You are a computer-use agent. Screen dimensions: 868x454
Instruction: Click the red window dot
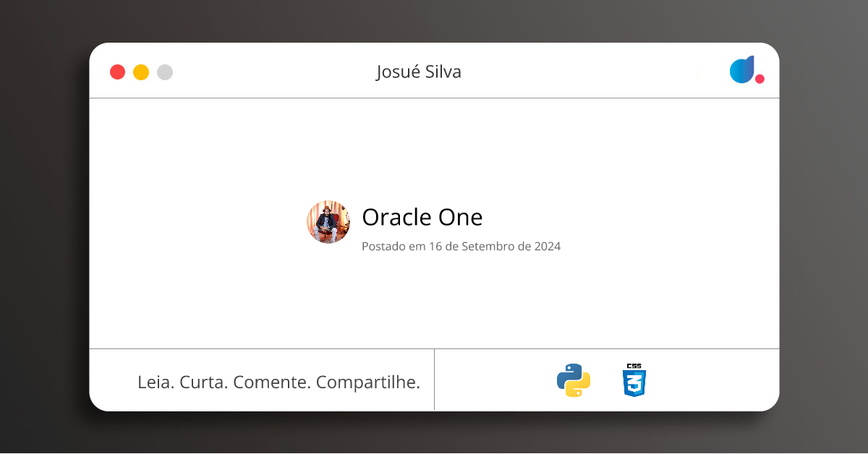pyautogui.click(x=117, y=72)
